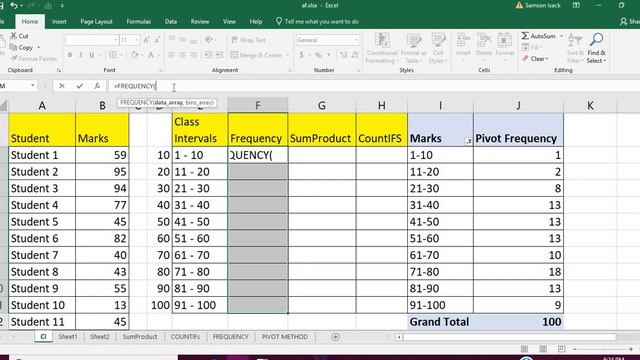Open the font name dropdown

click(x=116, y=40)
